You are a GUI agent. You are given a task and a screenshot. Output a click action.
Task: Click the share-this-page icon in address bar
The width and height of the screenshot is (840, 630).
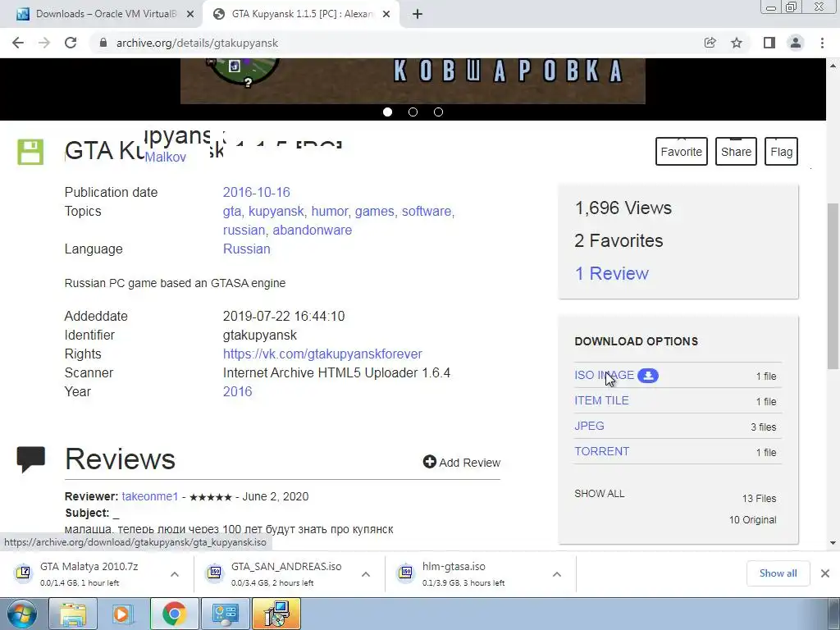tap(710, 43)
